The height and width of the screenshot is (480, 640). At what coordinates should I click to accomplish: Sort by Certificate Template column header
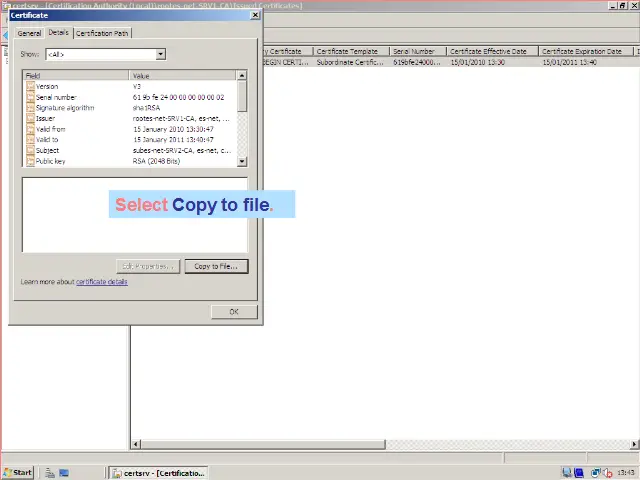tap(347, 51)
